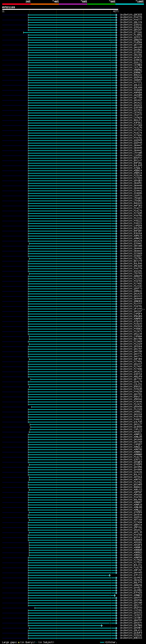This screenshot has width=146, height=644.
Task: Select hit label UniRef100_Q9LKH9
Action: pos(131,87)
